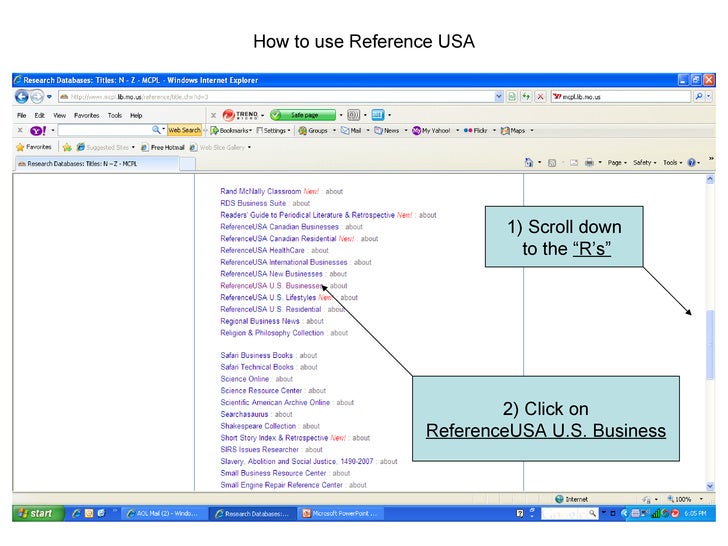
Task: Close the Trend Micro toolbar with its X
Action: pyautogui.click(x=213, y=115)
